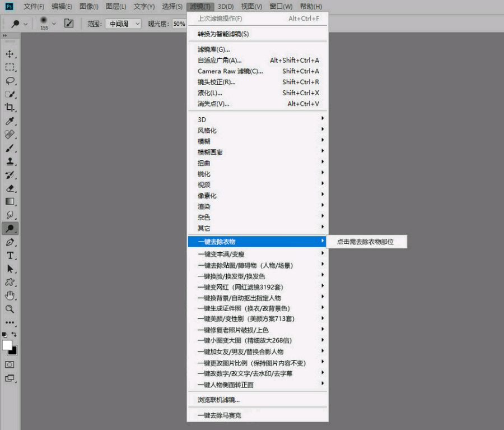Screen dimensions: 504x430
Task: Expand the 扭曲 submenu
Action: [258, 163]
